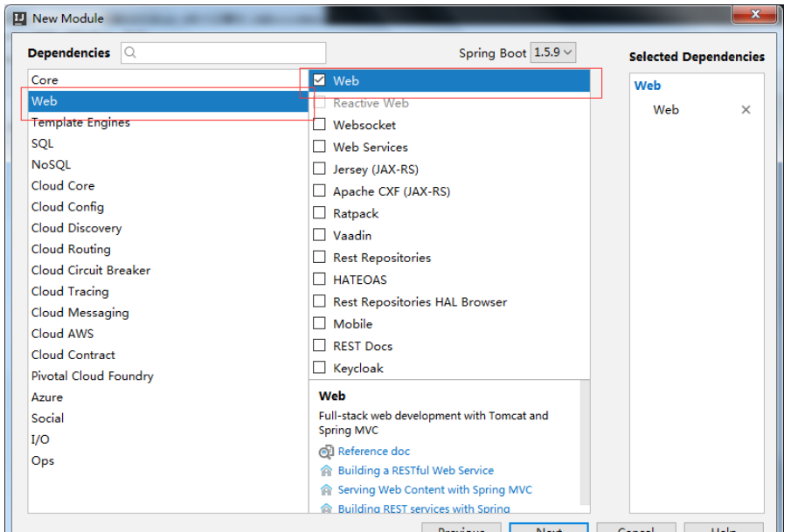Open the Reference doc link
791x532 pixels.
pyautogui.click(x=373, y=452)
